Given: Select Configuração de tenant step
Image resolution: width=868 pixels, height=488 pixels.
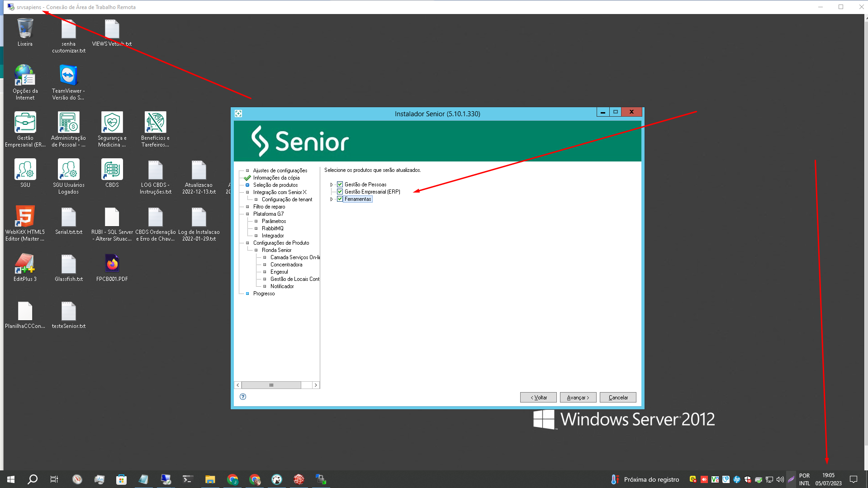Looking at the screenshot, I should pyautogui.click(x=287, y=199).
